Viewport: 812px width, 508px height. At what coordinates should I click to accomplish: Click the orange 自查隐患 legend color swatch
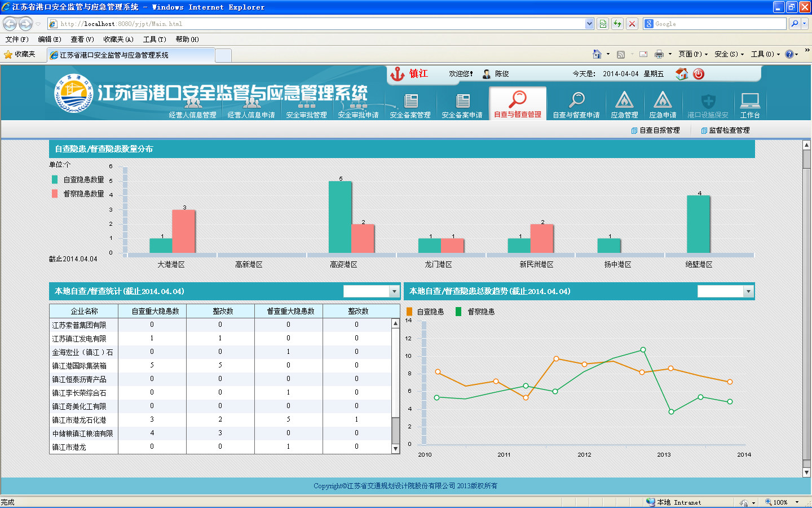pyautogui.click(x=409, y=312)
